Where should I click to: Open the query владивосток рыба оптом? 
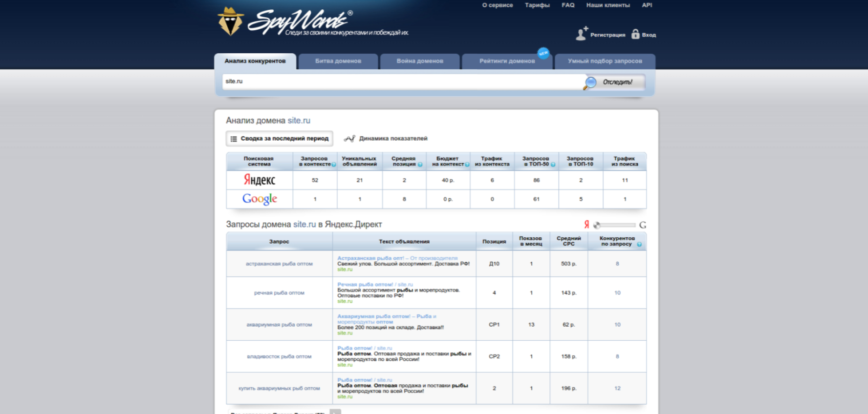coord(279,356)
